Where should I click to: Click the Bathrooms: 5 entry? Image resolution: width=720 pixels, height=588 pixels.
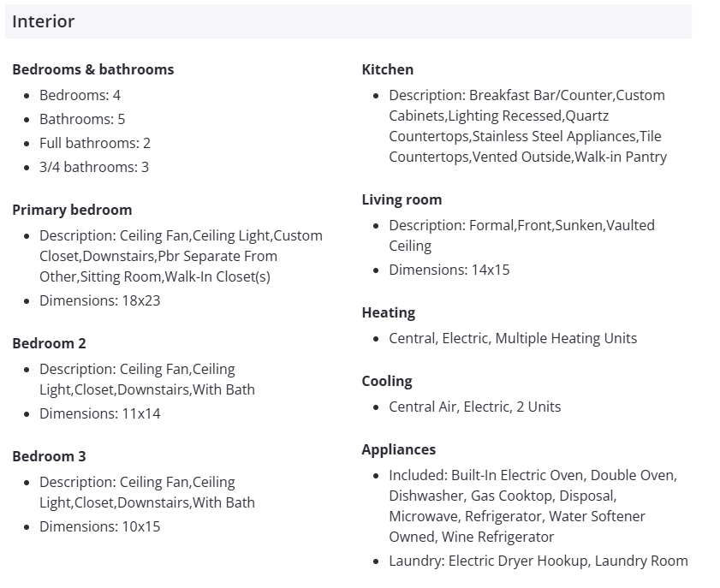pos(82,119)
